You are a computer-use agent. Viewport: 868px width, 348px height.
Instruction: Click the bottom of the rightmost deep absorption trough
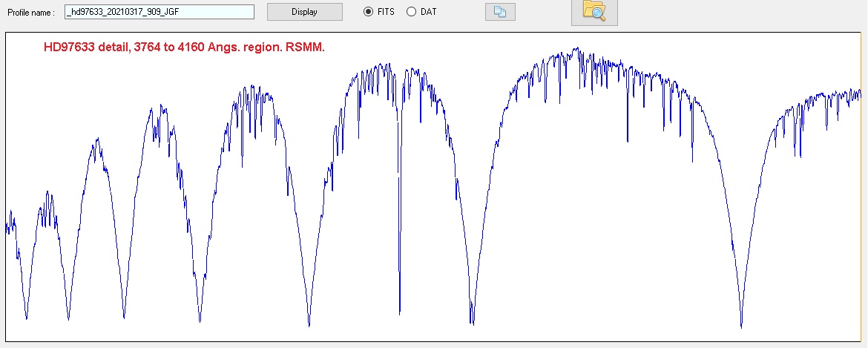pos(741,325)
